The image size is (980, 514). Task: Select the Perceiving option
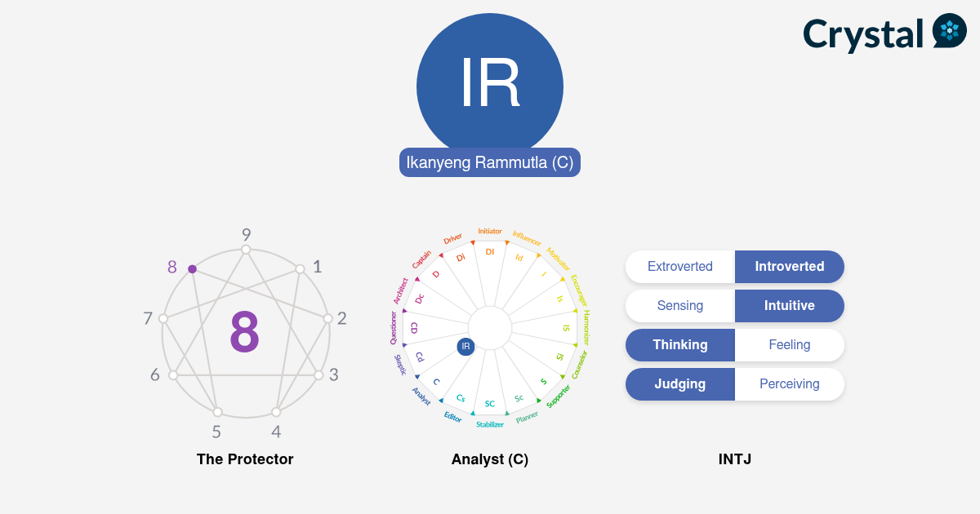[x=790, y=384]
